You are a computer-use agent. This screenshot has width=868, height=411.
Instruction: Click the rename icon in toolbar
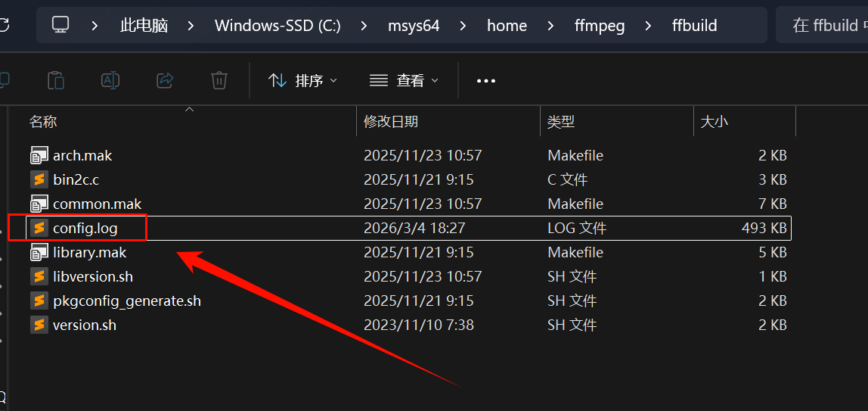coord(110,81)
